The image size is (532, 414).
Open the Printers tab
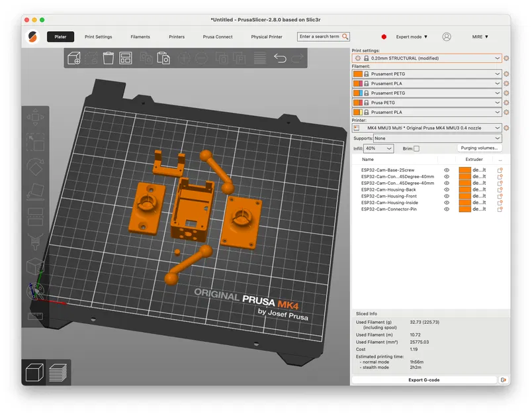coord(177,36)
